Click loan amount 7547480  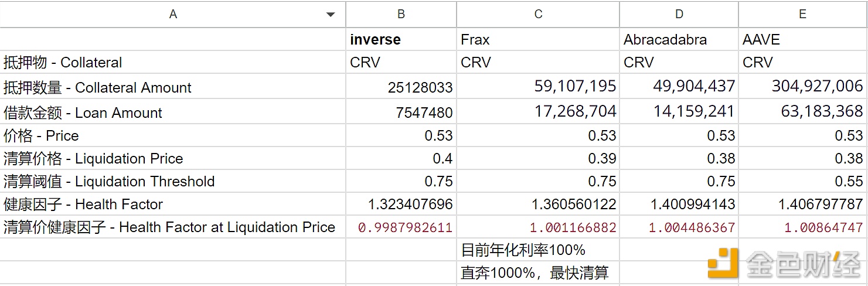click(x=401, y=112)
